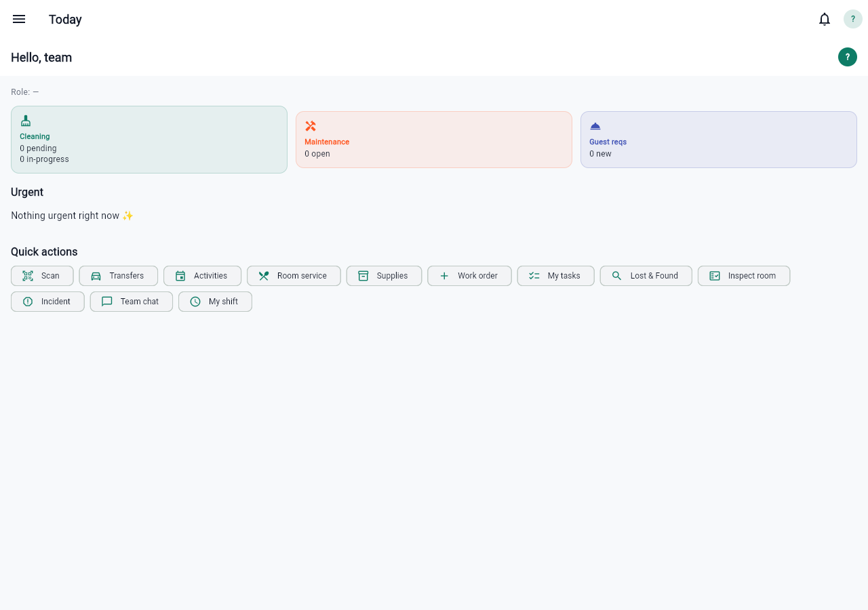
Task: Go to Room service quick action
Action: tap(294, 276)
